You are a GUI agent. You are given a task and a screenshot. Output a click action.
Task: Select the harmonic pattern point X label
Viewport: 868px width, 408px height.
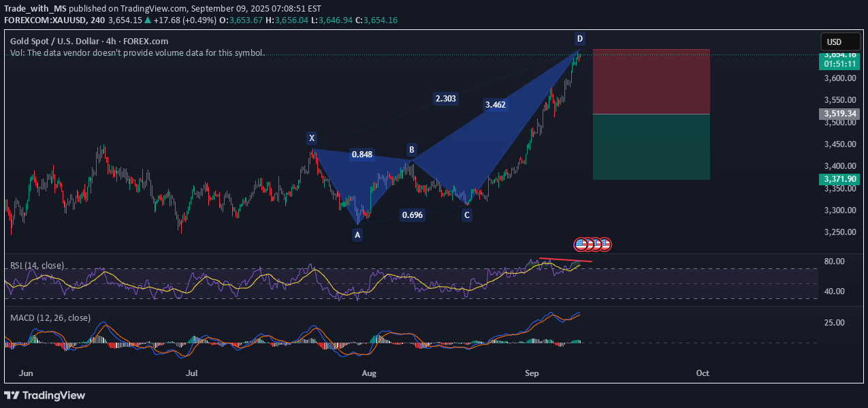[x=312, y=138]
